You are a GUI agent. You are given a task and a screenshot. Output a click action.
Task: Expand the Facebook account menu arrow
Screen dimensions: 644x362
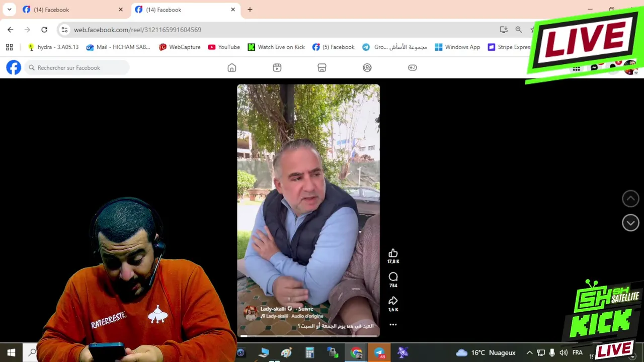[x=636, y=73]
